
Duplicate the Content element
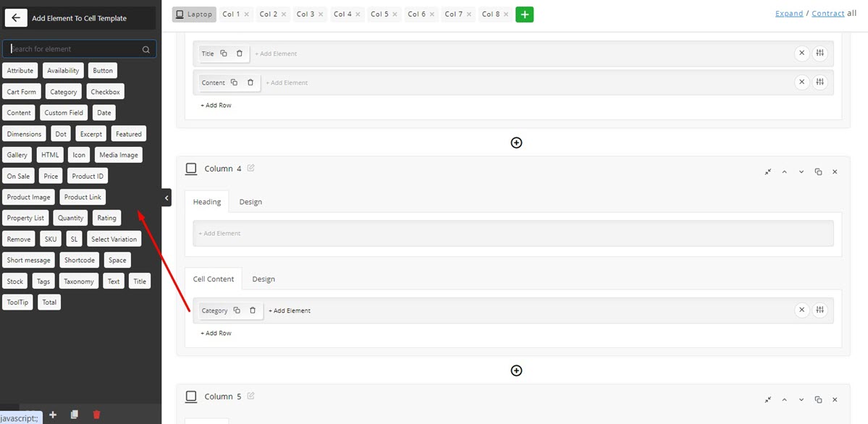(234, 82)
